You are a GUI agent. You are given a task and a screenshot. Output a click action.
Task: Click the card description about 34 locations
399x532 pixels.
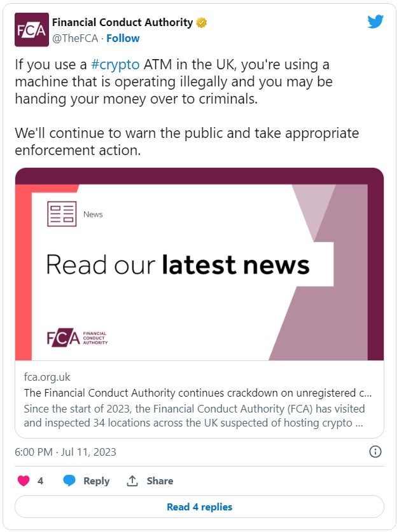tap(194, 415)
